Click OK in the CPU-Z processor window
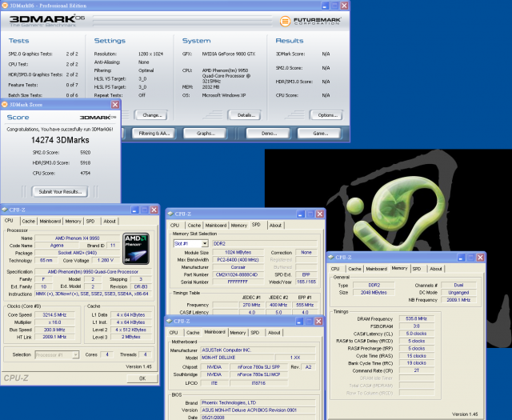 [142, 378]
